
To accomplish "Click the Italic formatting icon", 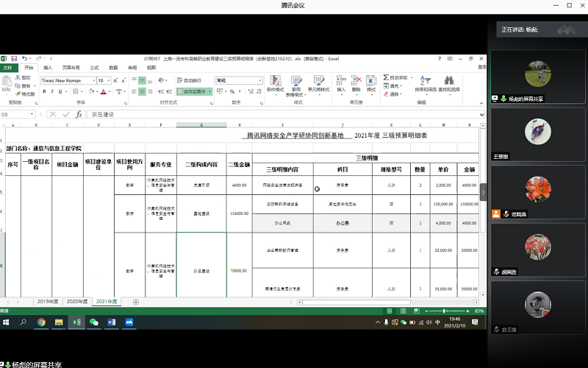I will 54,91.
